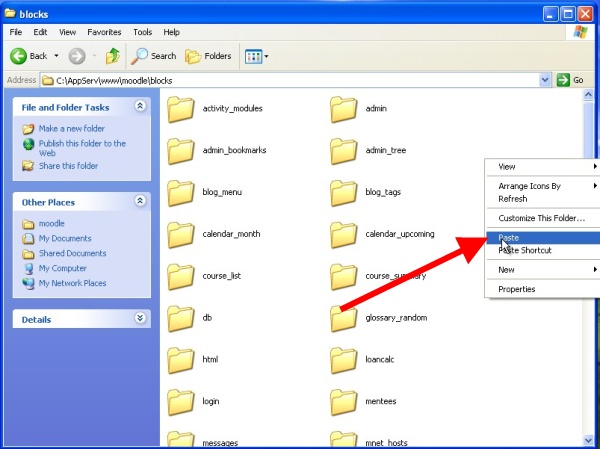
Task: Choose Paste Shortcut in context menu
Action: [x=543, y=250]
